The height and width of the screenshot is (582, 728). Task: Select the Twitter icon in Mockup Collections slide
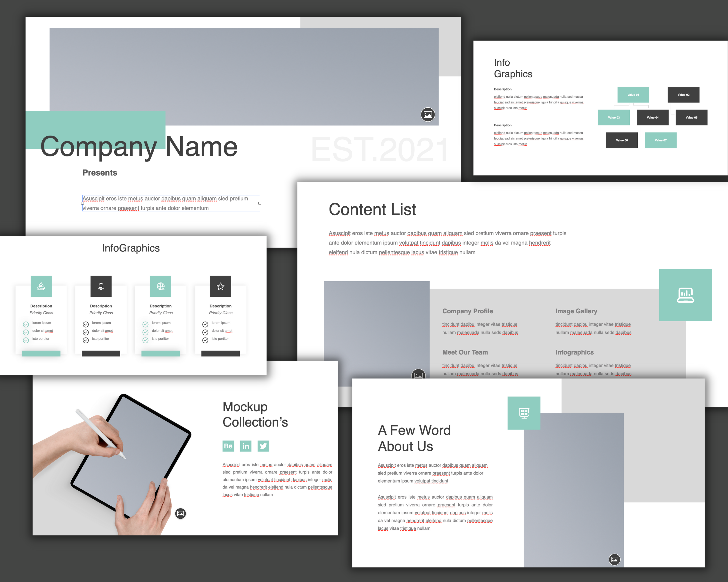264,446
